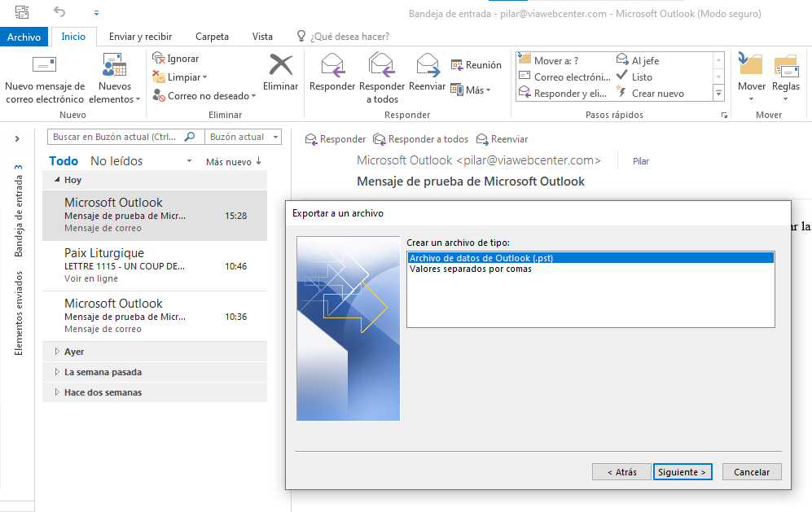Expand the Pasos rápidos gallery
The height and width of the screenshot is (512, 812).
(x=719, y=93)
